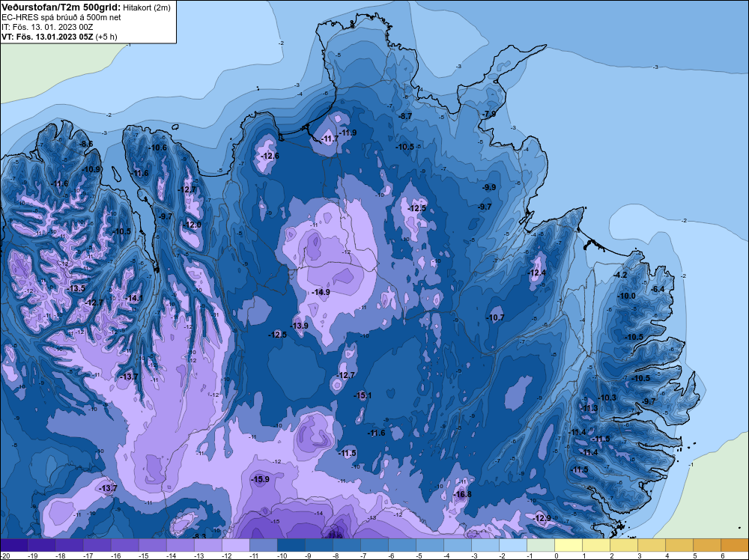
Task: Click the -10.7 temperature value
Action: click(x=495, y=317)
